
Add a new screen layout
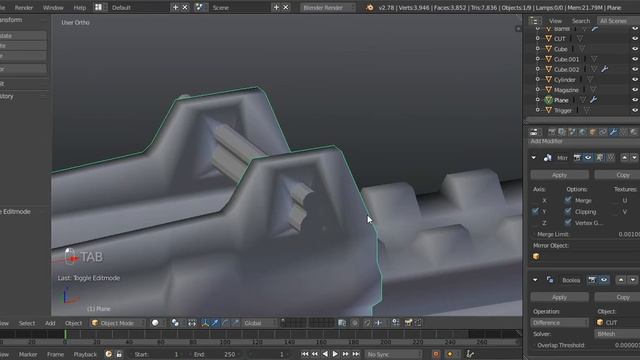pyautogui.click(x=176, y=7)
